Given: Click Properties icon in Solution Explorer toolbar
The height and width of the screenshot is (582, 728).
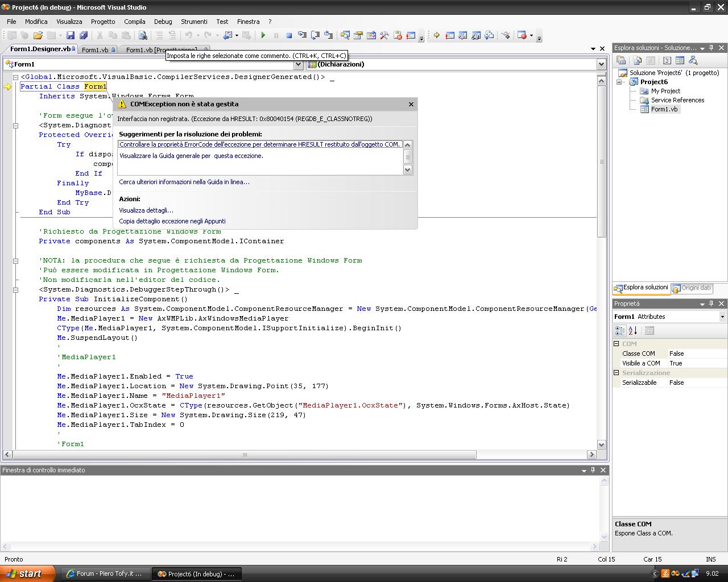Looking at the screenshot, I should (621, 60).
